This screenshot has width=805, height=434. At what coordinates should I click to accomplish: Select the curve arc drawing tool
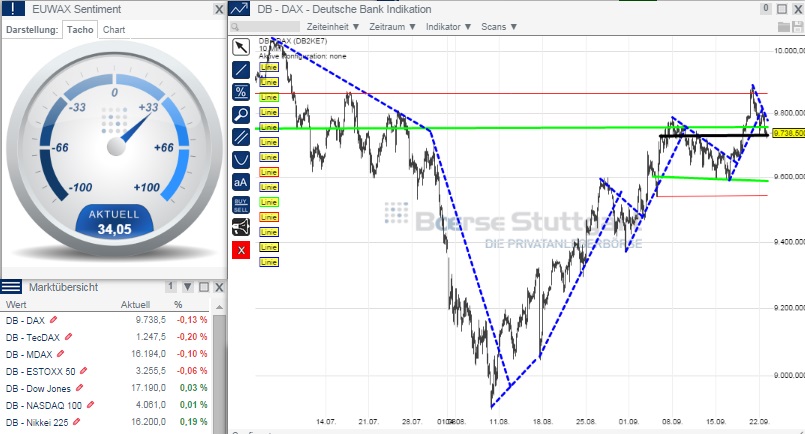pyautogui.click(x=241, y=160)
